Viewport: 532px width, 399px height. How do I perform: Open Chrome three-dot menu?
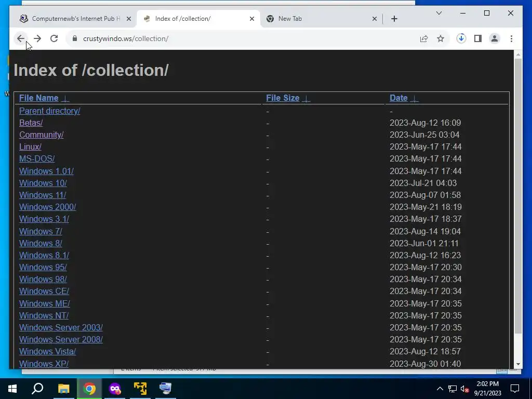pyautogui.click(x=511, y=38)
